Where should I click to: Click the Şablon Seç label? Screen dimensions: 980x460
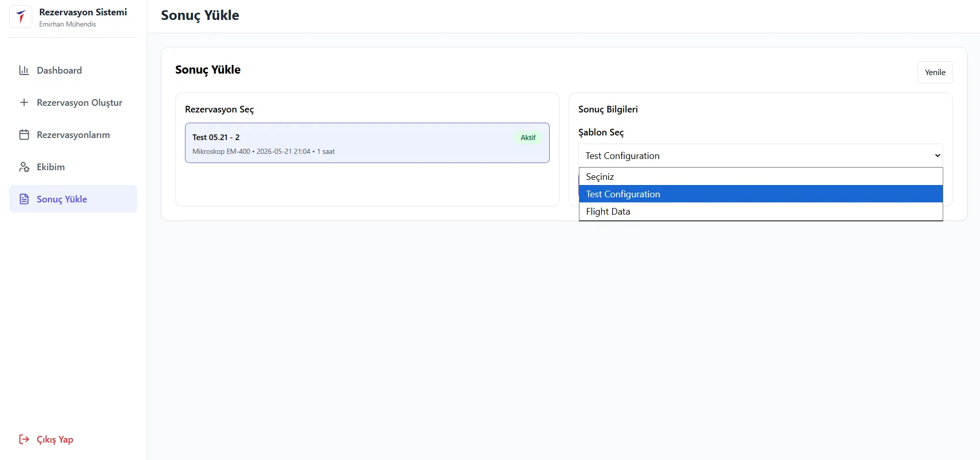[601, 132]
